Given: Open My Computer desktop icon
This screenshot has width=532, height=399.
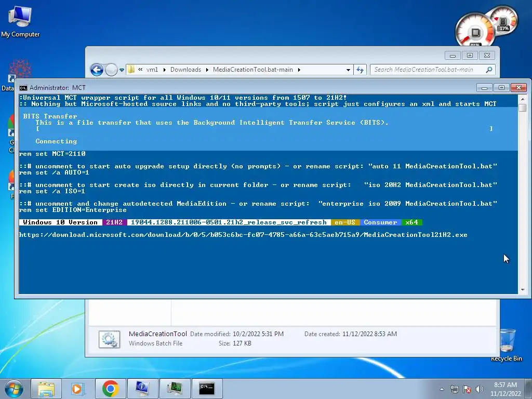Looking at the screenshot, I should (x=20, y=21).
